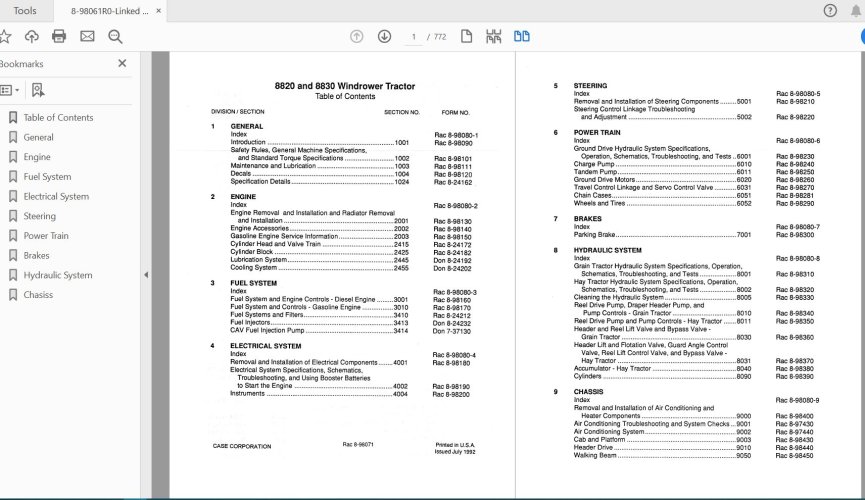Go to previous page up arrow
Screen dimensions: 865x500
coord(357,36)
